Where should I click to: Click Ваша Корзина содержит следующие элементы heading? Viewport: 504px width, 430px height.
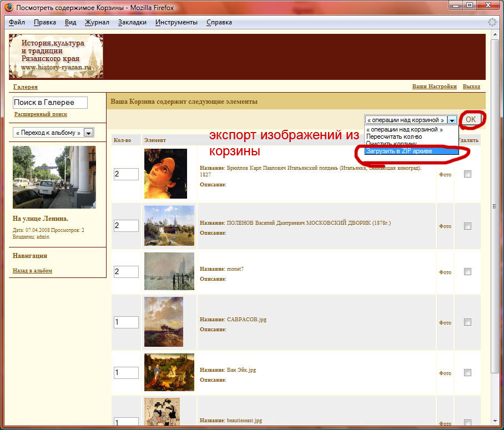click(x=184, y=102)
